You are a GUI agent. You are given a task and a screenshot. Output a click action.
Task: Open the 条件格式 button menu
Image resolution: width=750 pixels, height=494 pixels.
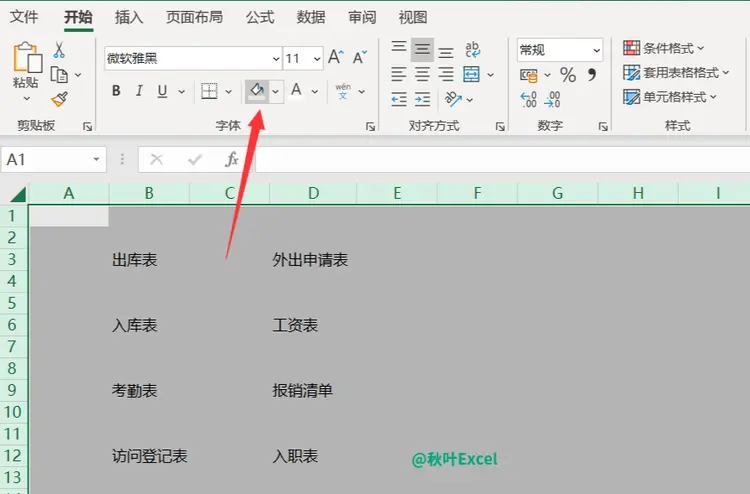coord(663,48)
